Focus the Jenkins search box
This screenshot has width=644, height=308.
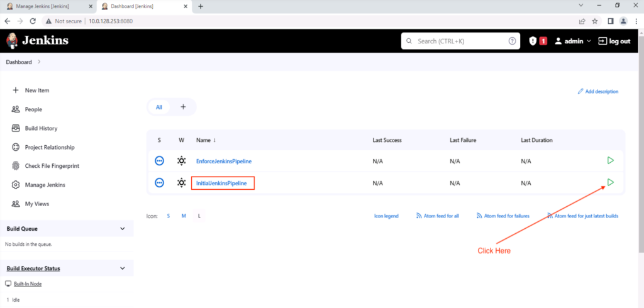click(x=460, y=41)
